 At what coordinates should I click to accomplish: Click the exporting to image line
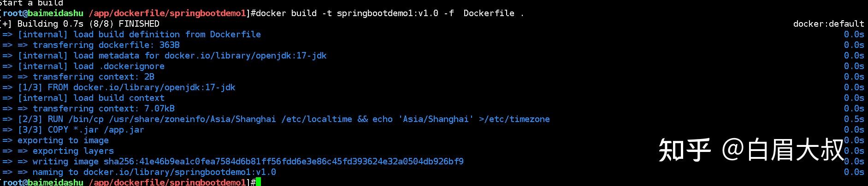tap(55, 140)
